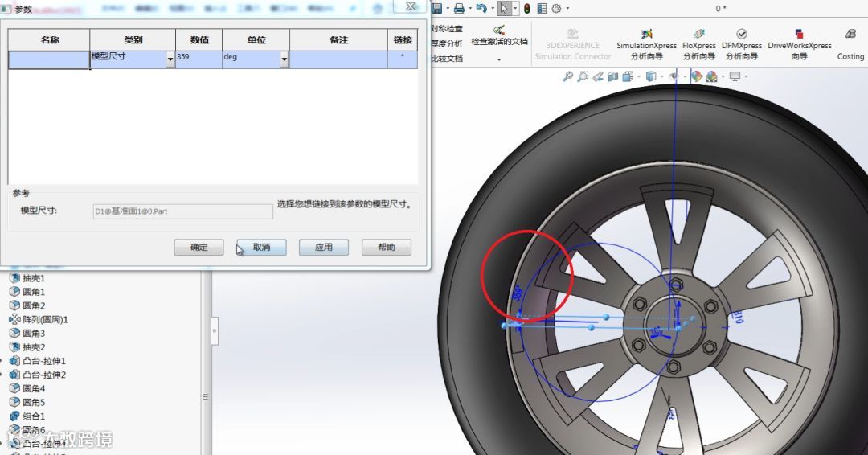Start DriveWorksXpress wizard
This screenshot has width=868, height=455.
(799, 44)
